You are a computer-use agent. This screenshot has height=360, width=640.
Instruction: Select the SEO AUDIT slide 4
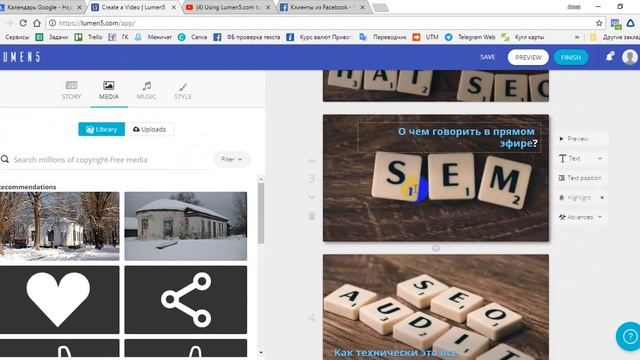coord(436,307)
